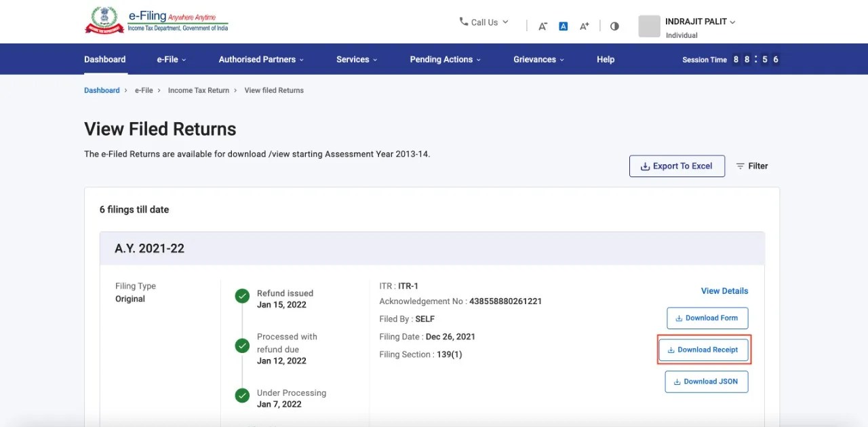868x427 pixels.
Task: Open the Pending Actions menu
Action: 446,59
